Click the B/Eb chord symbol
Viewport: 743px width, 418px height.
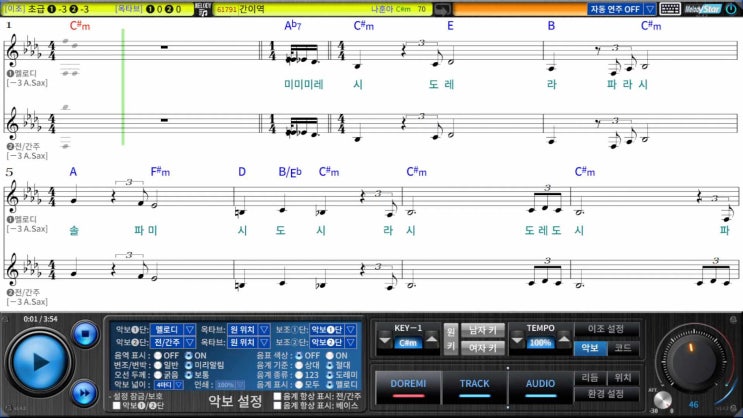pyautogui.click(x=290, y=172)
